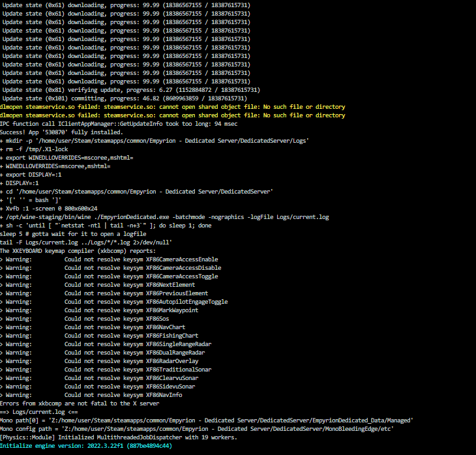Click the 'export DISPLAY=:1' line
Image resolution: width=476 pixels, height=455 pixels.
click(31, 175)
